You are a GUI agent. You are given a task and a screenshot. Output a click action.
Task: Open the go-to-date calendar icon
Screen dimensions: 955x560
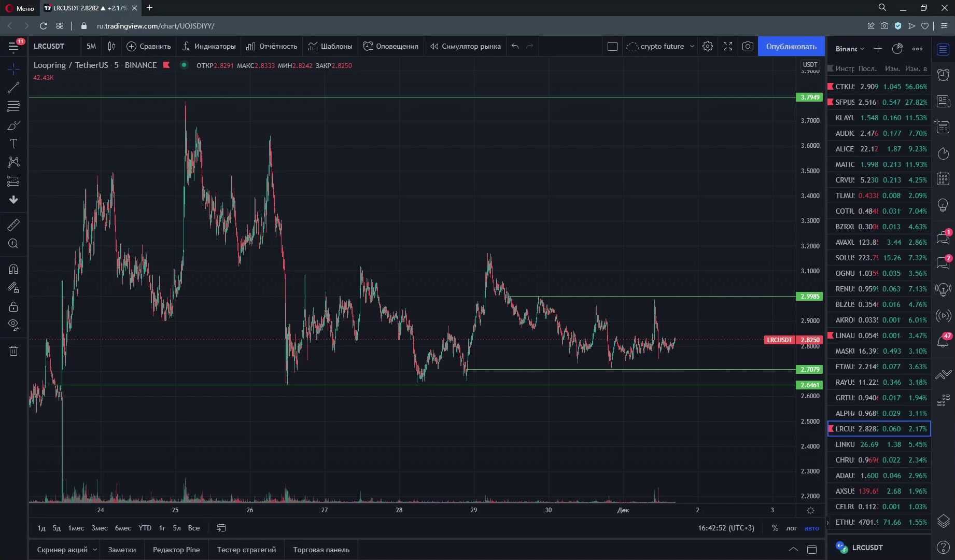click(221, 528)
